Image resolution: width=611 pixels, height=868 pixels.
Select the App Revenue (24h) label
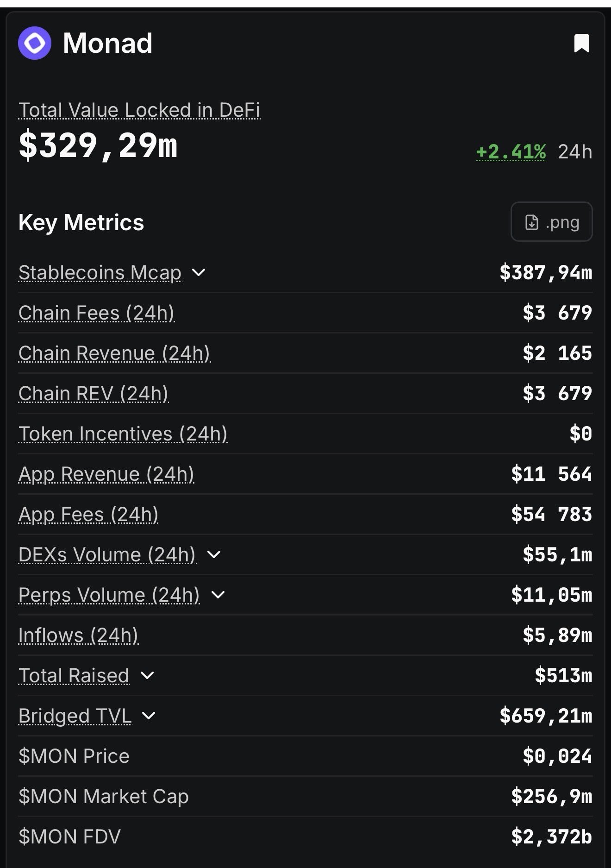coord(106,474)
